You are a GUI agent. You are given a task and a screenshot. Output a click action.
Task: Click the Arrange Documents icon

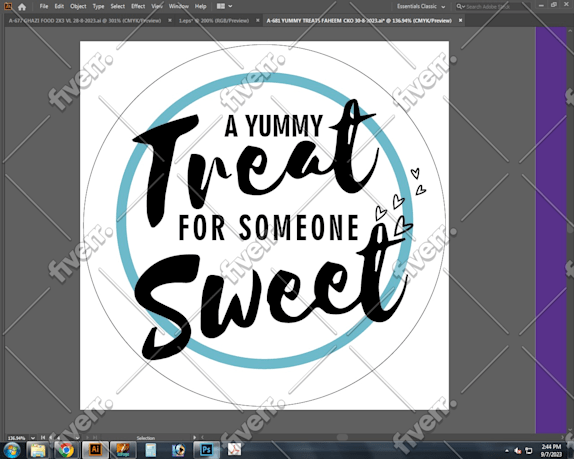pos(221,6)
